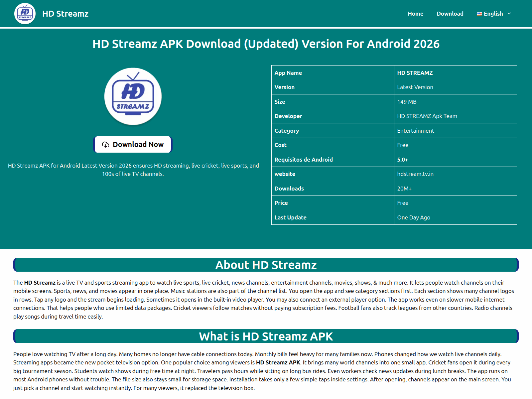The height and width of the screenshot is (399, 532).
Task: Expand the English language chevron
Action: click(x=509, y=14)
